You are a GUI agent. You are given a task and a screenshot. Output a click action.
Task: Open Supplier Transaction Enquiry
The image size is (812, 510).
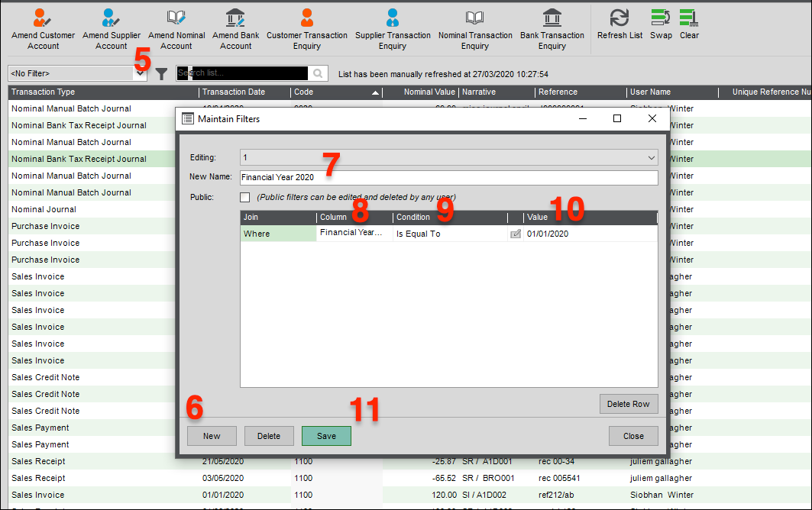393,28
